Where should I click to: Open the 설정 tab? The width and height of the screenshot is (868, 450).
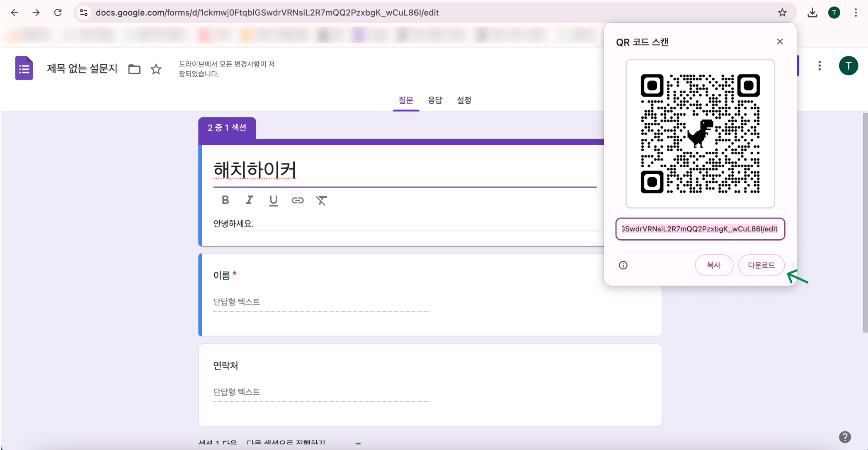click(464, 100)
